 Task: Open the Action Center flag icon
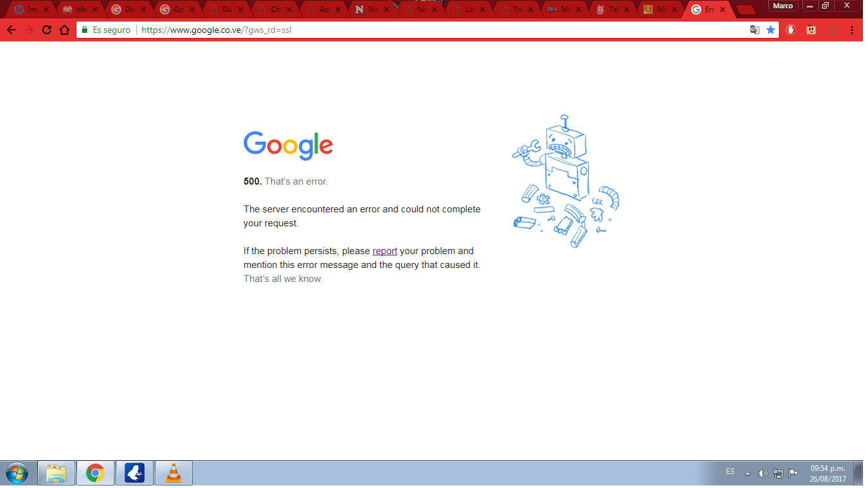[x=793, y=473]
